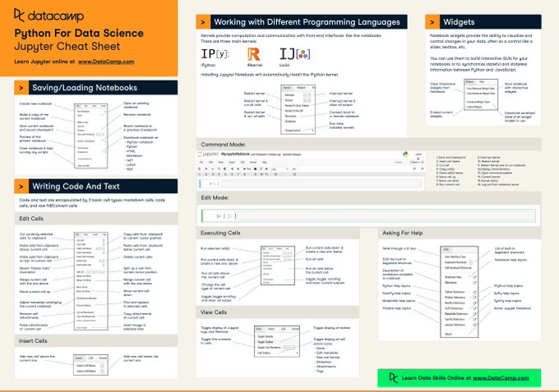Image resolution: width=559 pixels, height=392 pixels.
Task: Click the arrow icon beside Writing Code And Text
Action: pyautogui.click(x=21, y=187)
